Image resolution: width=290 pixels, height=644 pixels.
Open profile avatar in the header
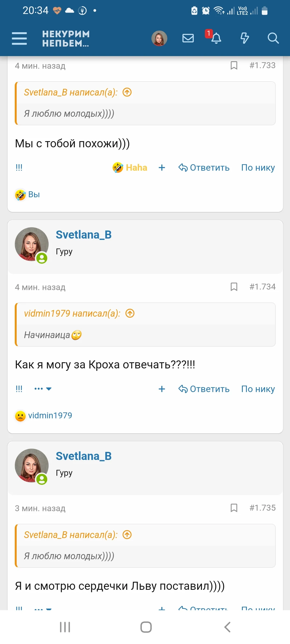pyautogui.click(x=159, y=38)
